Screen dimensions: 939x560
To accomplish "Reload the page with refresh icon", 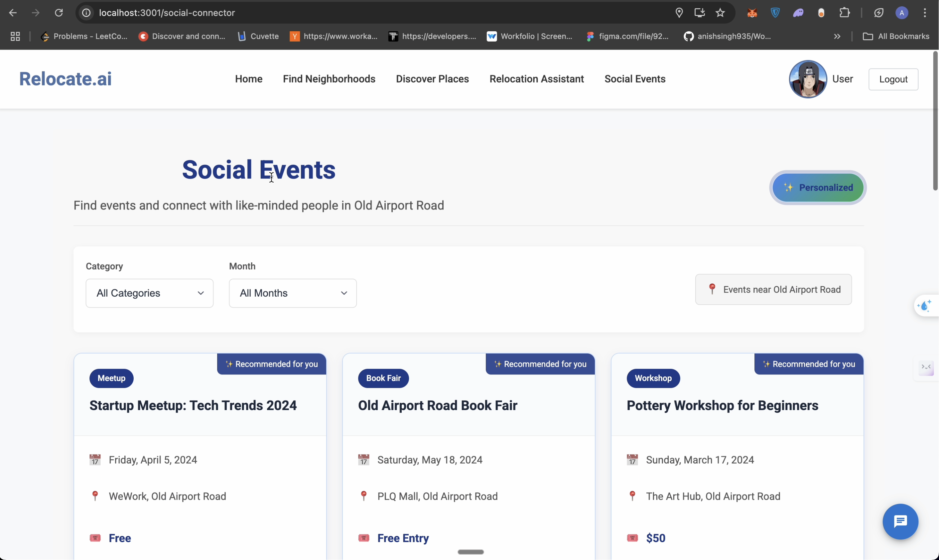I will (59, 13).
